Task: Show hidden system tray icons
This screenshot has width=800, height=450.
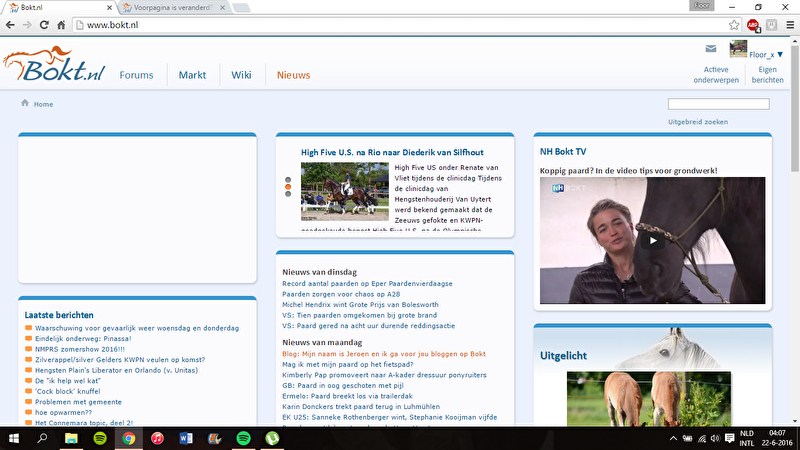Action: [673, 438]
